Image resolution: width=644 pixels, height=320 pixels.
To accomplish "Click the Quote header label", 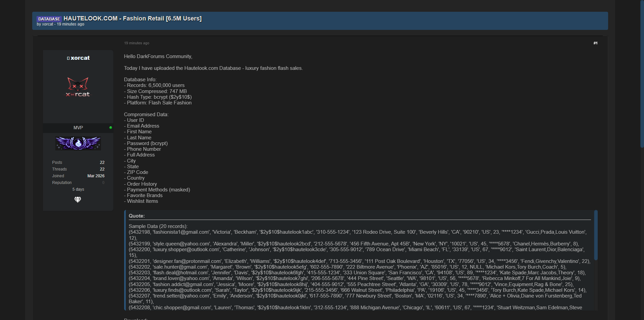I will click(137, 216).
